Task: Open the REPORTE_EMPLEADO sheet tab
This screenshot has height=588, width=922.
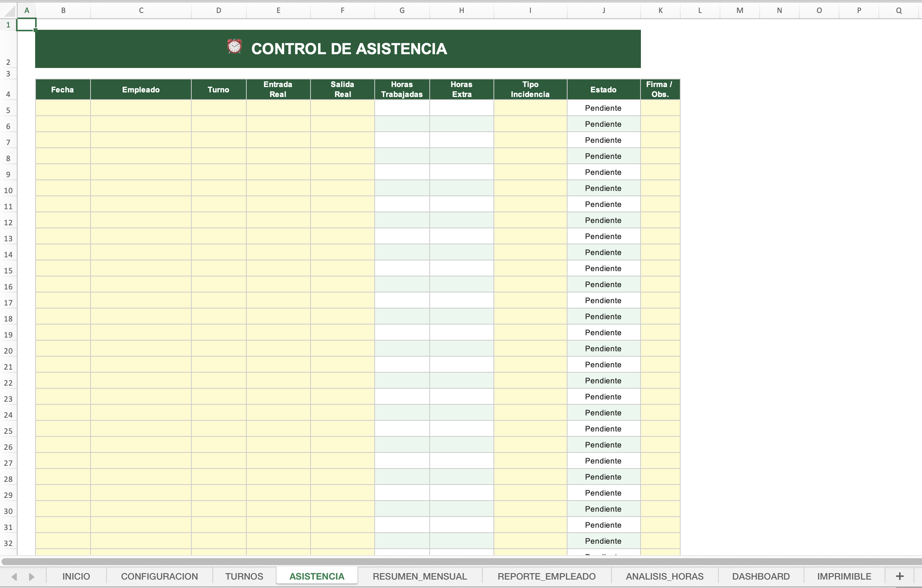Action: pos(547,576)
